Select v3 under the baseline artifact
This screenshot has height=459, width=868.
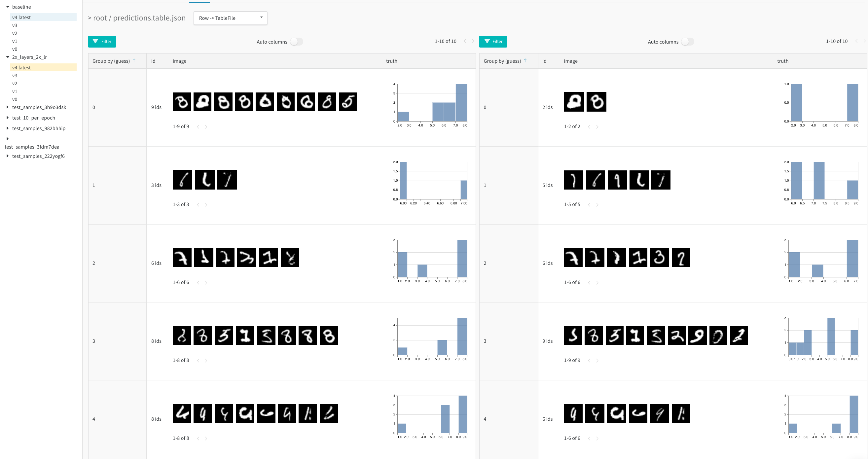coord(15,25)
